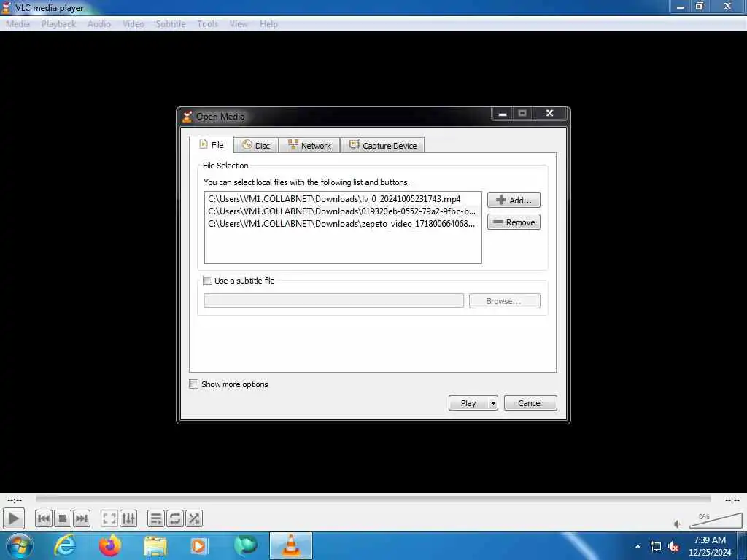Switch to the Network tab
The image size is (747, 560).
point(309,146)
